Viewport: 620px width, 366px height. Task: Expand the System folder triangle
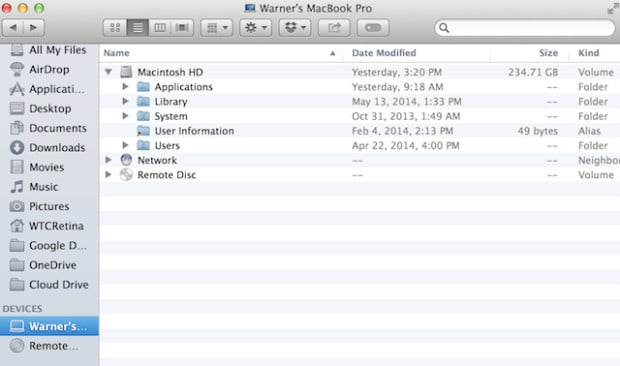[125, 116]
